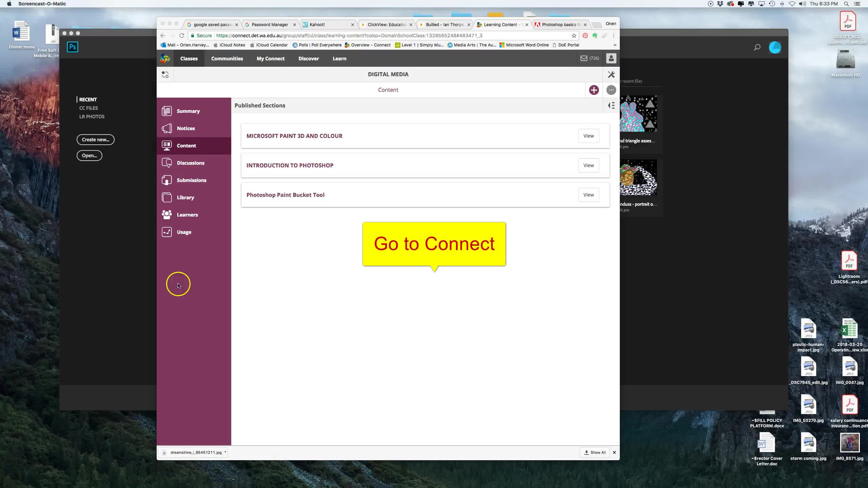Select the Notices panel icon
Screen dimensions: 868x488
point(167,127)
